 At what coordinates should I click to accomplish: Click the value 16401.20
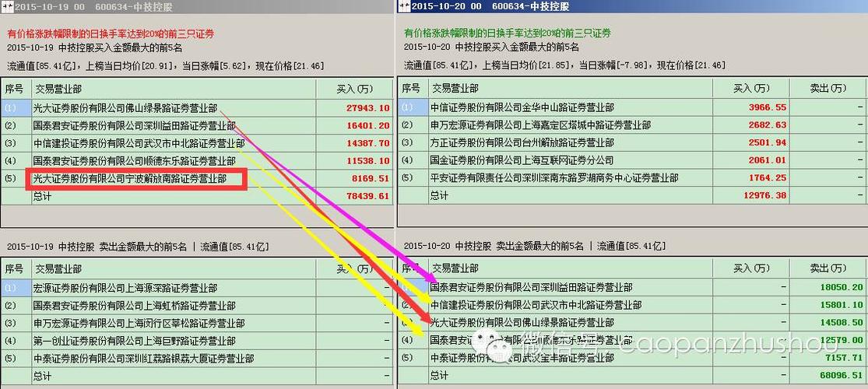click(x=368, y=125)
